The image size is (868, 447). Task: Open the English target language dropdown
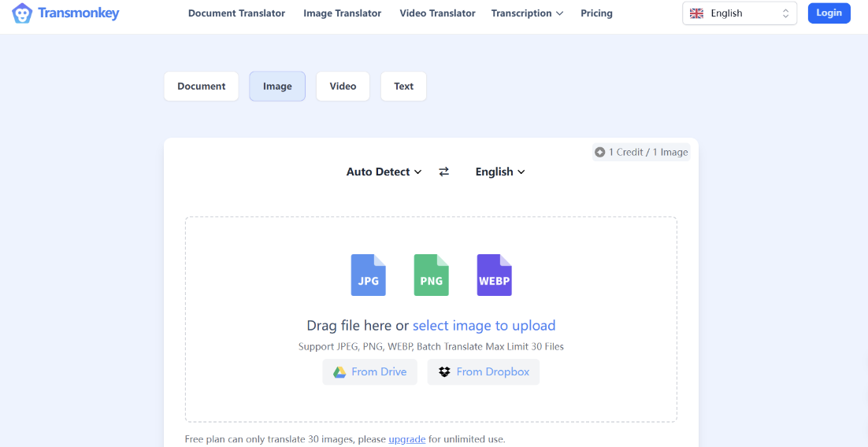tap(499, 172)
